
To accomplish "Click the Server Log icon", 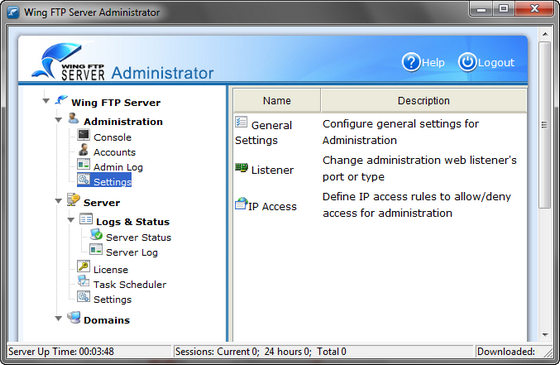I will point(96,250).
